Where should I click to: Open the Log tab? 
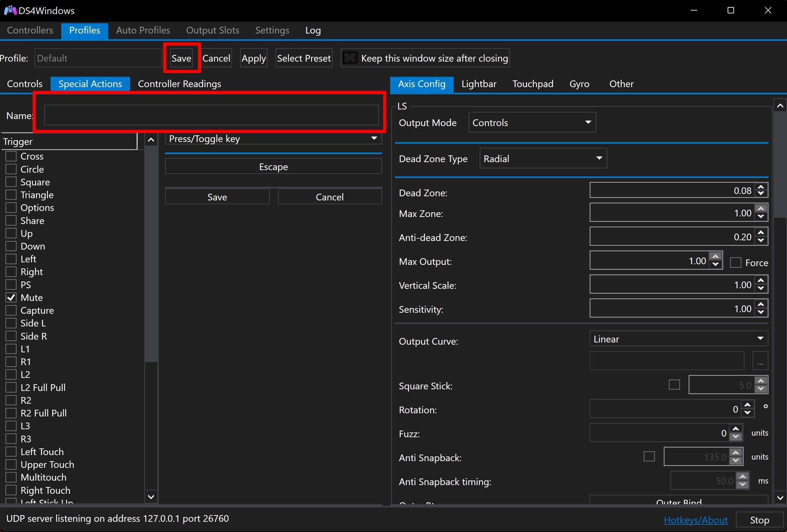click(x=313, y=30)
